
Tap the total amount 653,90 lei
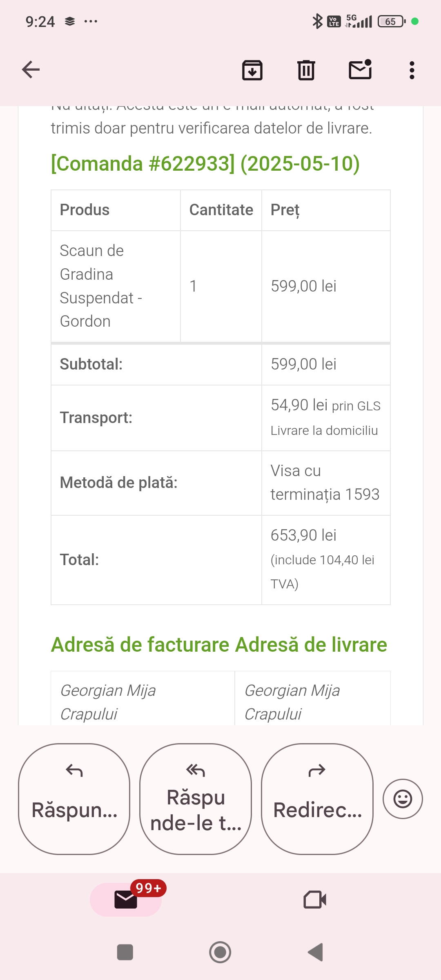[x=303, y=535]
